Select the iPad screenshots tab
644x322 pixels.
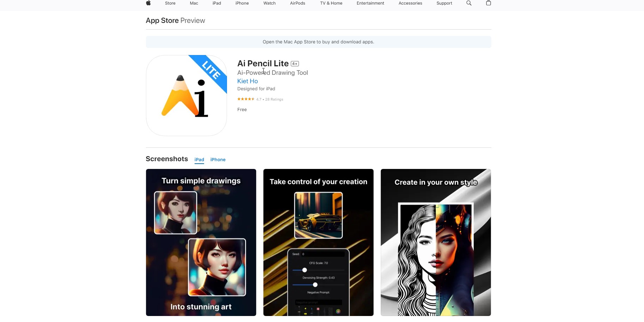tap(199, 160)
